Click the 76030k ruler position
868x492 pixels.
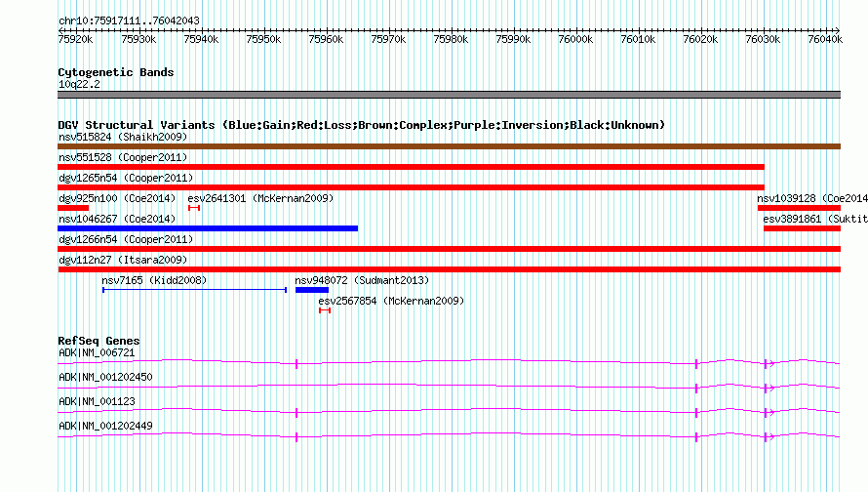tap(763, 39)
